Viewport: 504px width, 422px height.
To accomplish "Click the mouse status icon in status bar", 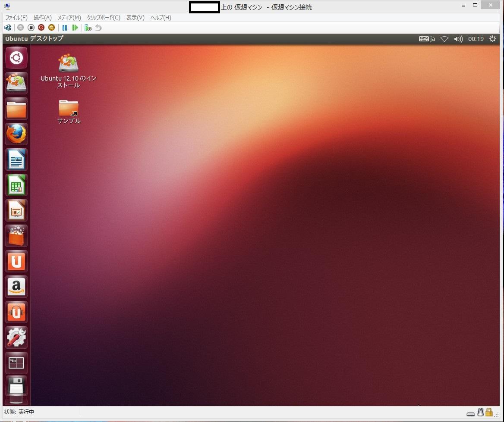I will [x=481, y=412].
